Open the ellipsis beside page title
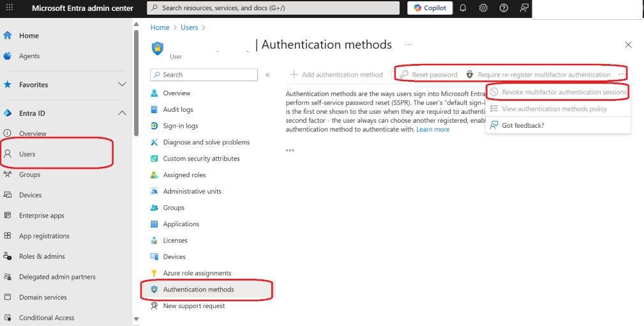644x326 pixels. tap(408, 44)
